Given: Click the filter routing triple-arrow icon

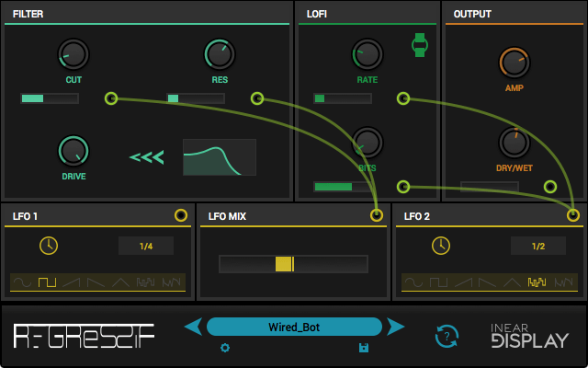Looking at the screenshot, I should click(146, 157).
